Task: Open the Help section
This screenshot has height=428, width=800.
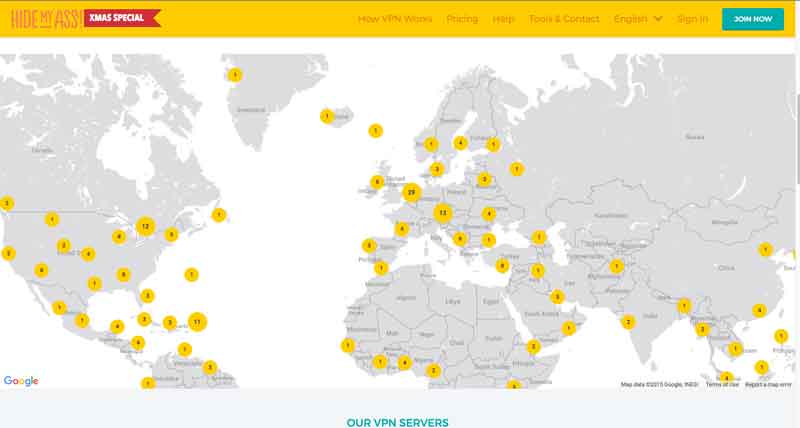Action: point(503,19)
